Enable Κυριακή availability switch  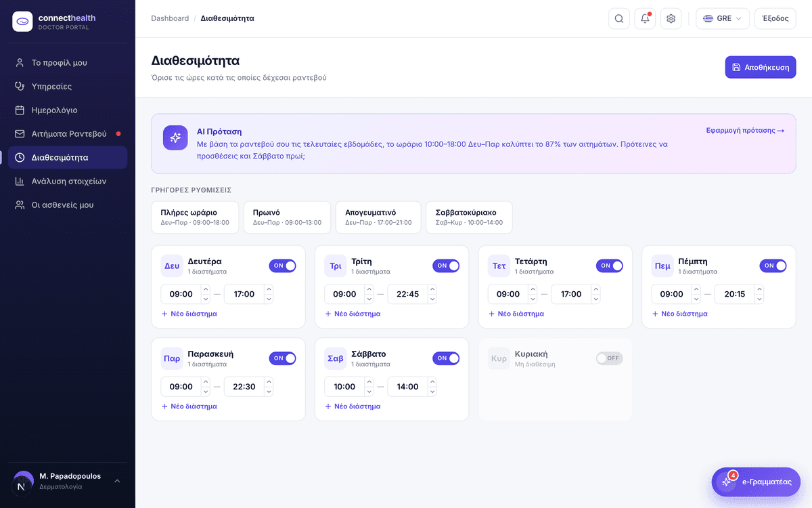coord(610,358)
